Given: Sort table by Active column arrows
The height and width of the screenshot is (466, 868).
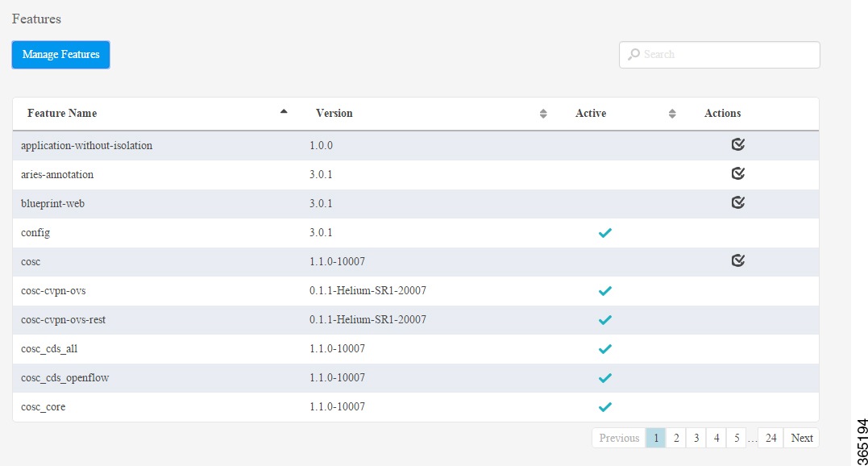Looking at the screenshot, I should (x=672, y=114).
